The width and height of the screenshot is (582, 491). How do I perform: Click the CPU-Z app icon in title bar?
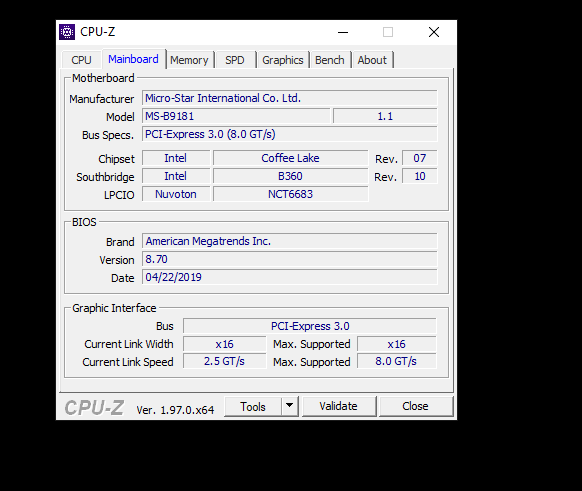coord(67,32)
